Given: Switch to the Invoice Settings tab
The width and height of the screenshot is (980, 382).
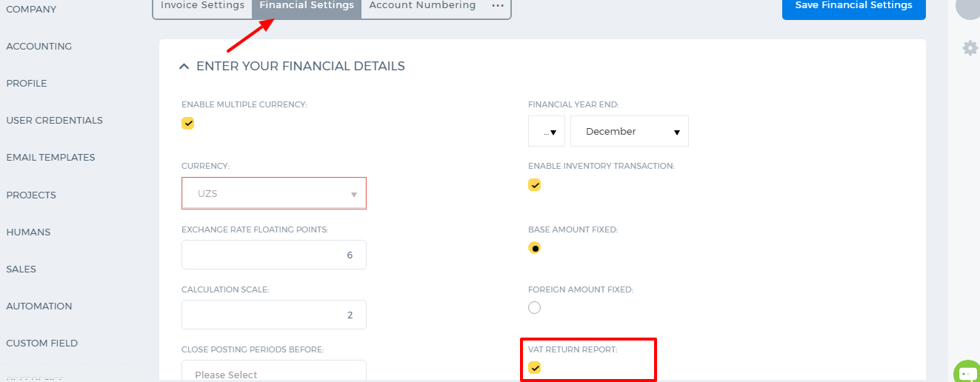Looking at the screenshot, I should [x=202, y=6].
